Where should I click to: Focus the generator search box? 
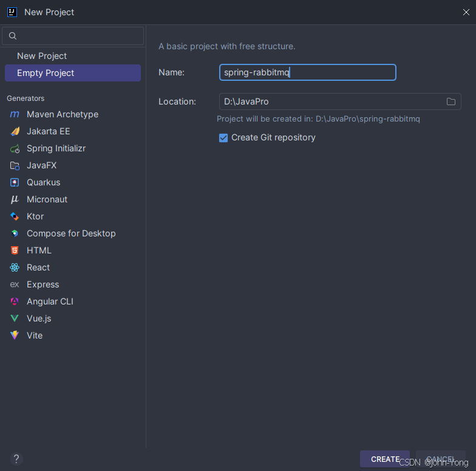[73, 36]
